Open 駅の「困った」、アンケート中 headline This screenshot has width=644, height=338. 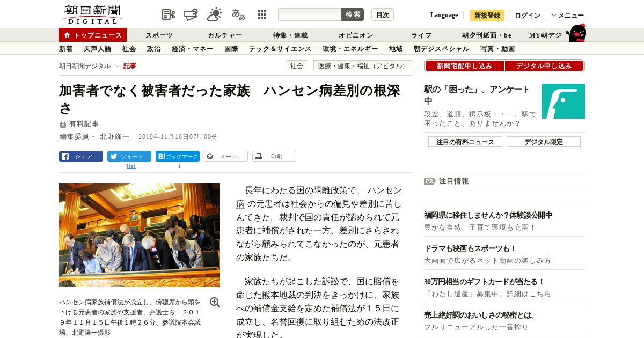(477, 95)
